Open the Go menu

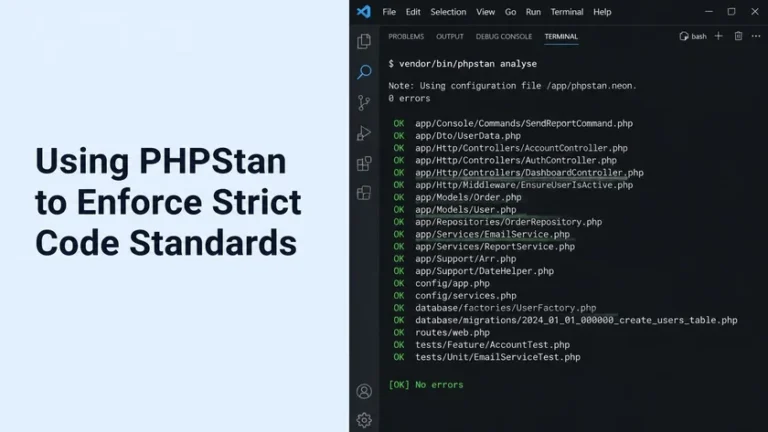(x=510, y=12)
